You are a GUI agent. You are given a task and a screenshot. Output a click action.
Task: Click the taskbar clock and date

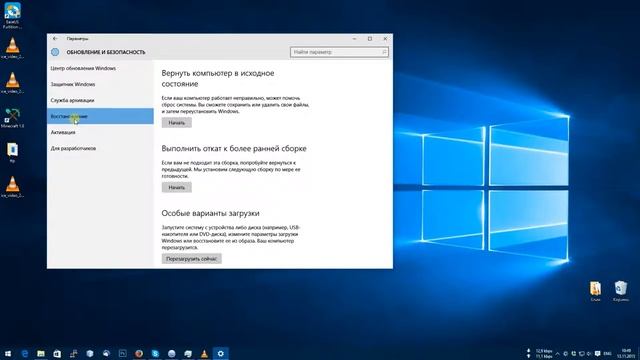tap(626, 353)
